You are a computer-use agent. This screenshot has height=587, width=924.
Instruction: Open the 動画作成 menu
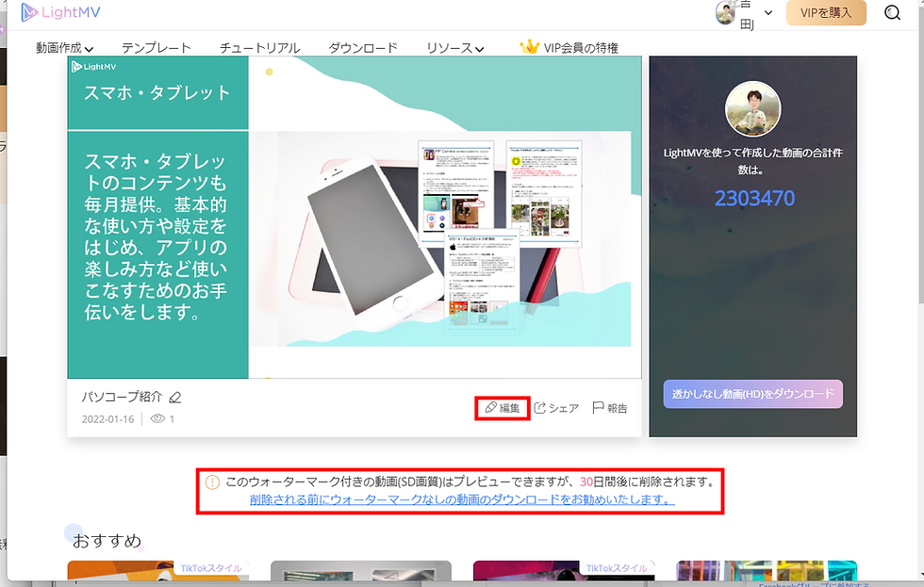click(x=65, y=48)
